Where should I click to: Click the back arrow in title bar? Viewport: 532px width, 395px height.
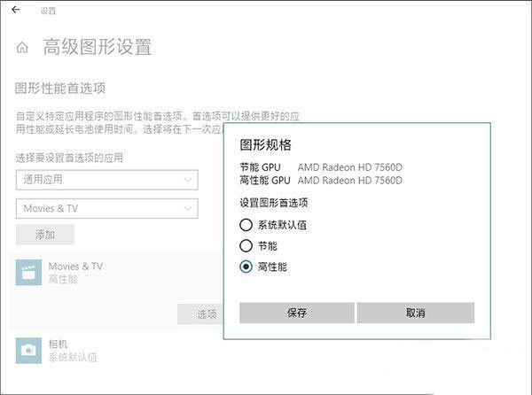coord(15,10)
